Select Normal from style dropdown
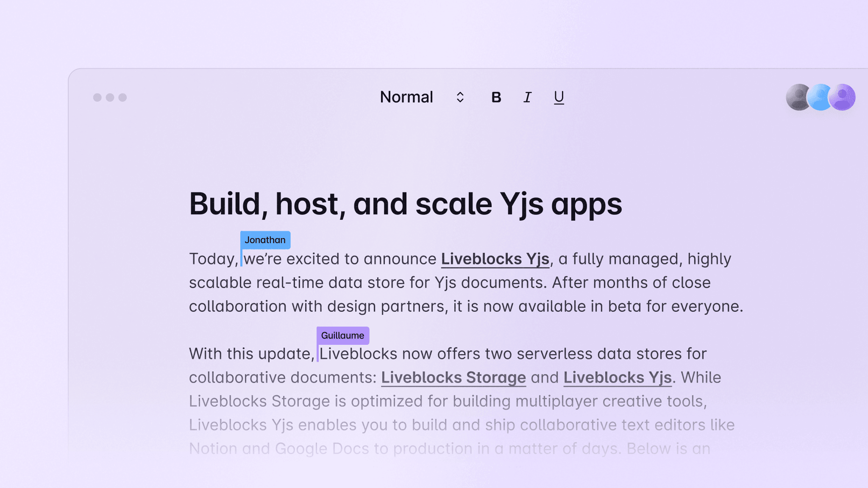Viewport: 868px width, 488px height. point(421,97)
